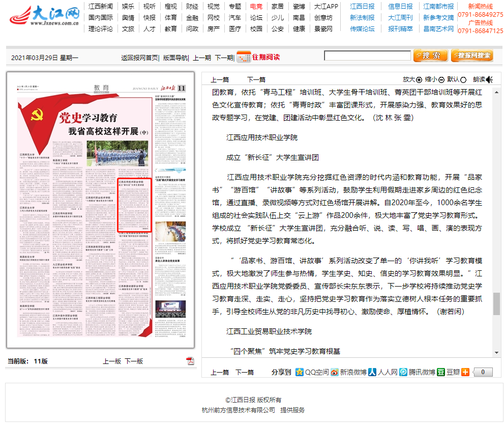Screen dimensions: 504x423
Task: Open the 财经 nav link
Action: [x=192, y=7]
